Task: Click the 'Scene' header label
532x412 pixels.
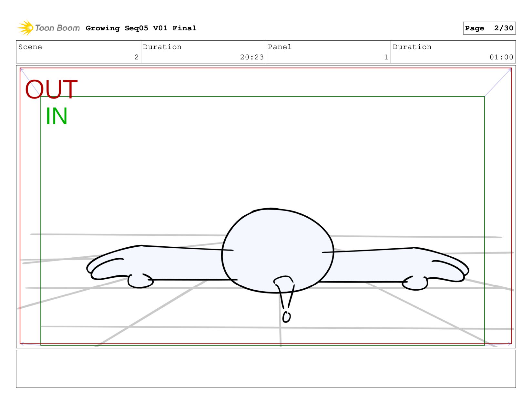Action: (30, 47)
